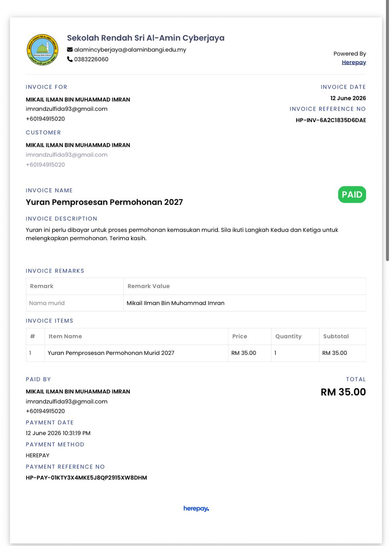Click the Item Name column header
This screenshot has width=392, height=546.
coord(65,336)
